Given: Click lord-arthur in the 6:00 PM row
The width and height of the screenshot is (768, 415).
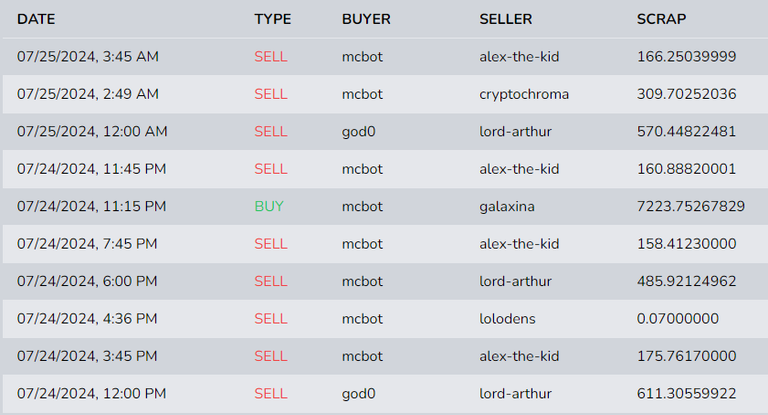Looking at the screenshot, I should coord(515,281).
